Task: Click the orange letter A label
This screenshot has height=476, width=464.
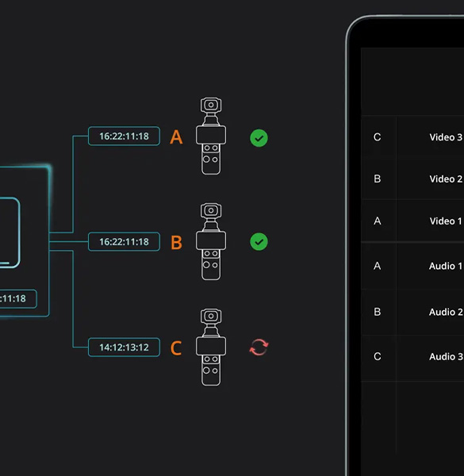Action: click(x=176, y=137)
